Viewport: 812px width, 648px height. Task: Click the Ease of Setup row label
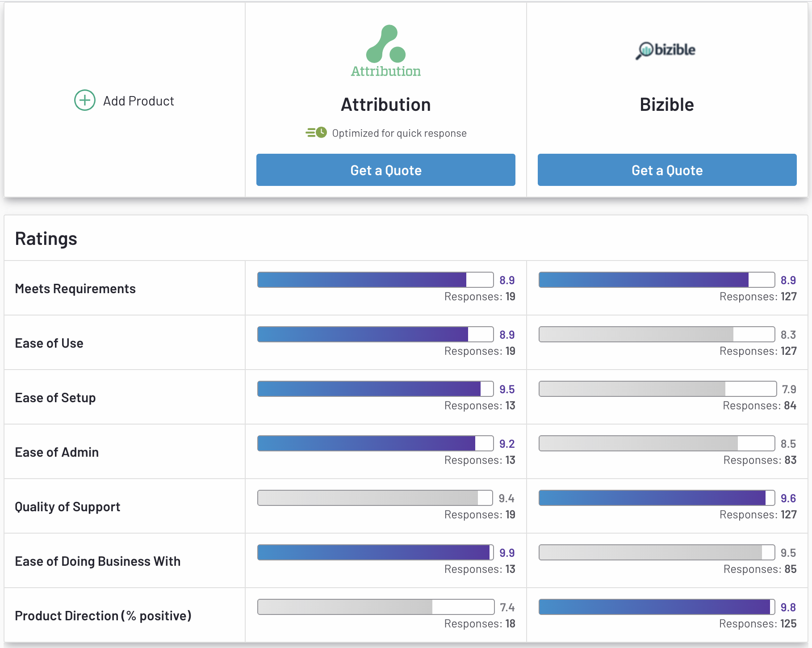(55, 398)
